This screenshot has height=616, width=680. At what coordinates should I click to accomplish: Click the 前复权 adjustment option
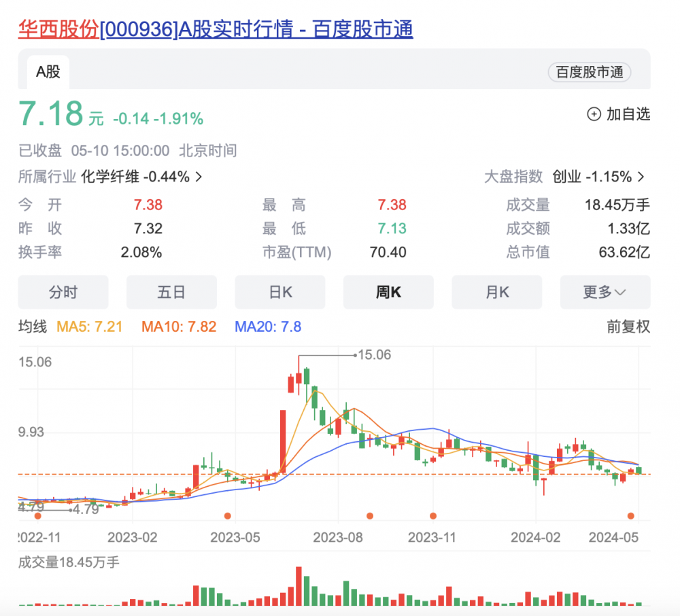click(x=628, y=327)
